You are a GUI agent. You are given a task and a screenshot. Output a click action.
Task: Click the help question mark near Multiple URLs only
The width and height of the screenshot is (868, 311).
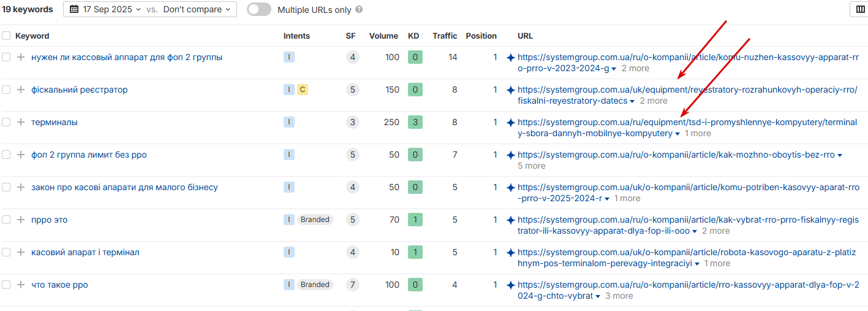click(359, 10)
